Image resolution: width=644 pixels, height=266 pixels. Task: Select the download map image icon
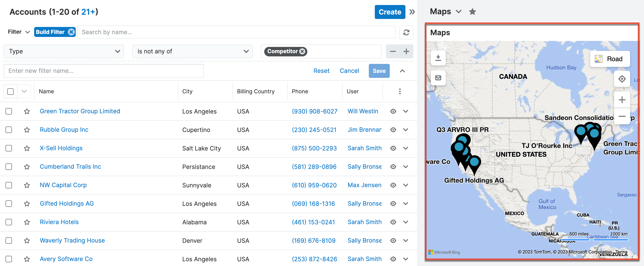[x=438, y=58]
